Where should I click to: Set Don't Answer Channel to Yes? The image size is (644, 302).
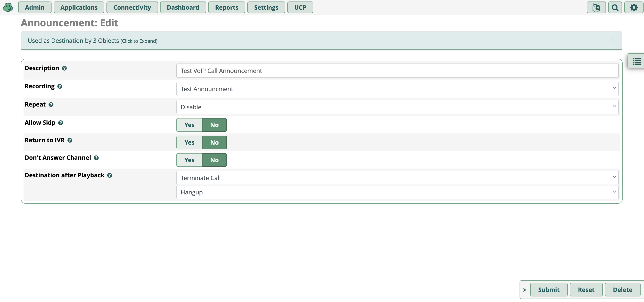click(189, 160)
